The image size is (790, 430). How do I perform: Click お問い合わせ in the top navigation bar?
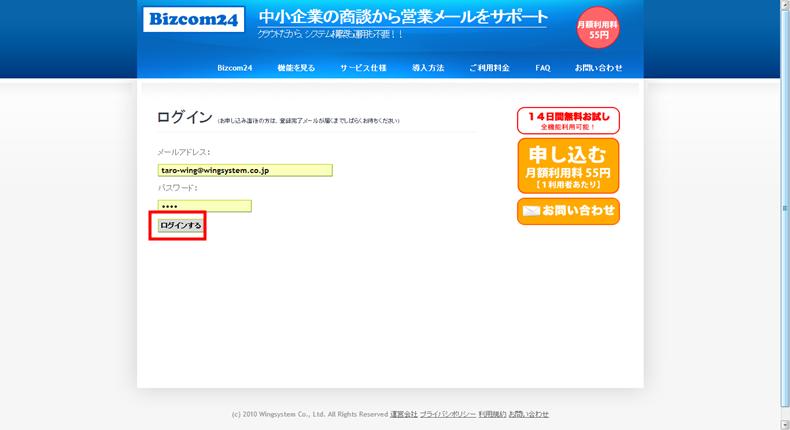[598, 68]
